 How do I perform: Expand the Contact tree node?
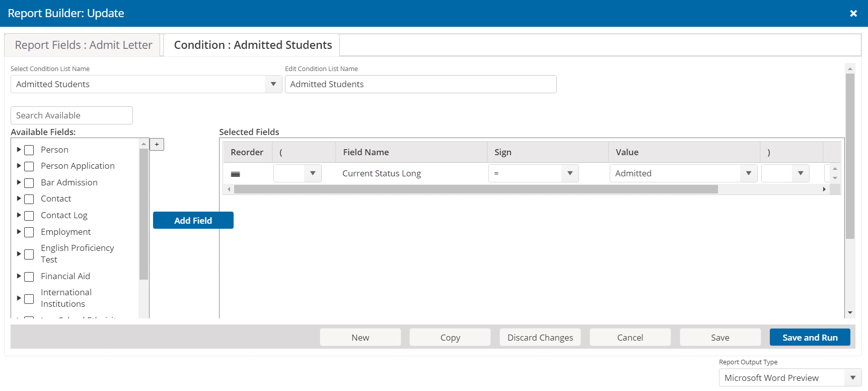(x=19, y=199)
